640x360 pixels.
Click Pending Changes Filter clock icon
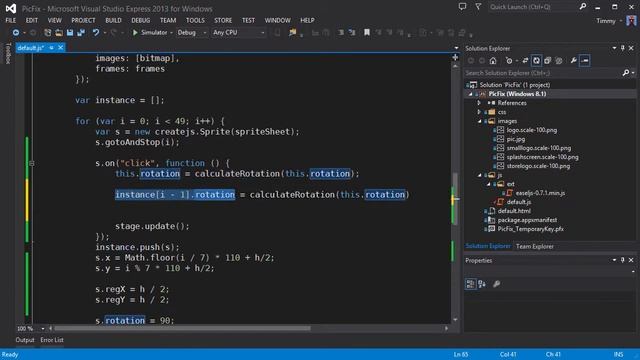pyautogui.click(x=509, y=61)
